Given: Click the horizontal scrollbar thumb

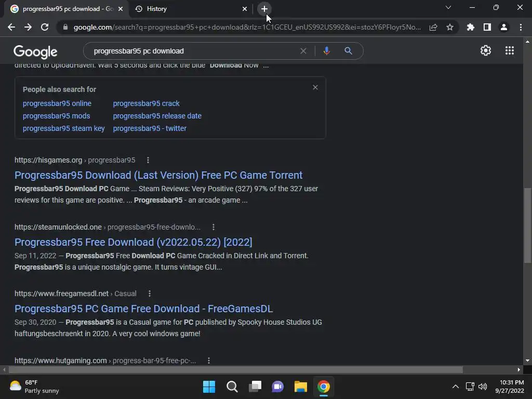Looking at the screenshot, I should click(x=235, y=369).
